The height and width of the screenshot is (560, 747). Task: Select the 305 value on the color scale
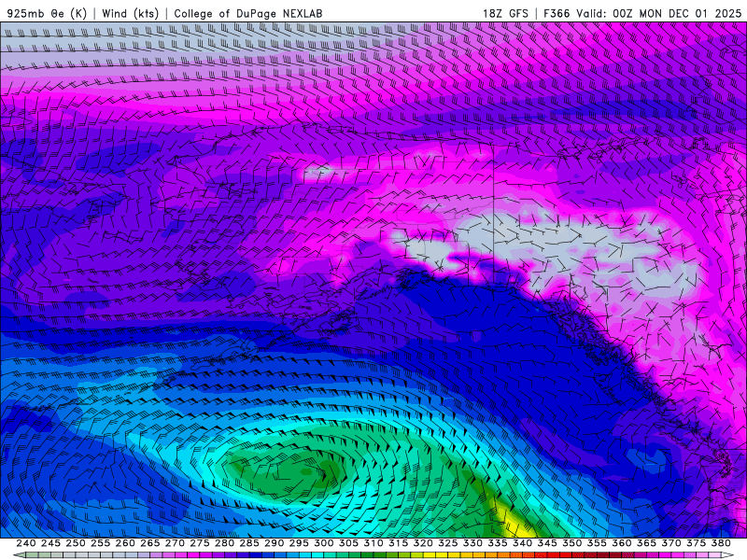point(348,543)
